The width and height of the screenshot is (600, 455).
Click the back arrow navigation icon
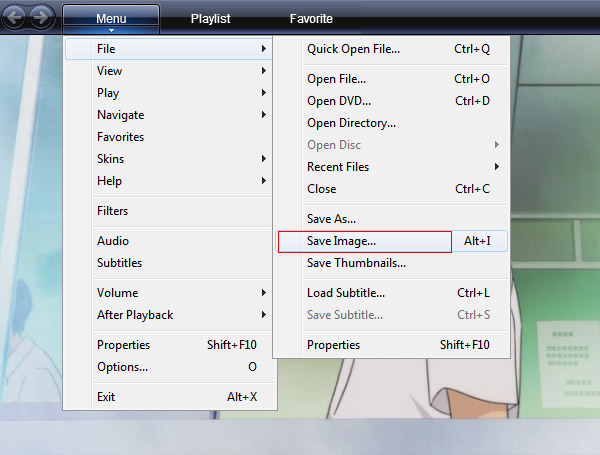point(15,17)
